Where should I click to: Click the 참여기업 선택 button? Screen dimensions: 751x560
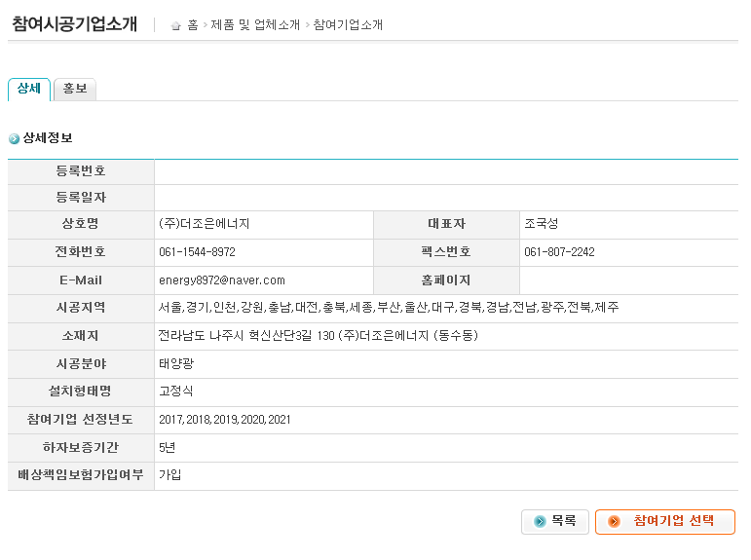[x=664, y=521]
